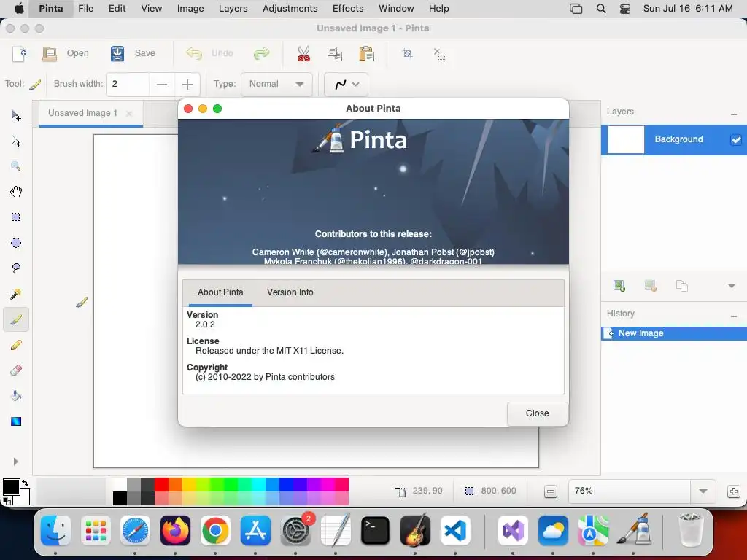Select the Gradient tool
747x560 pixels.
click(16, 421)
